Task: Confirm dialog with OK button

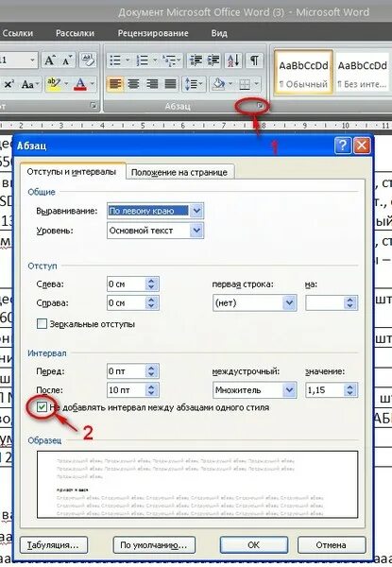Action: tap(254, 545)
